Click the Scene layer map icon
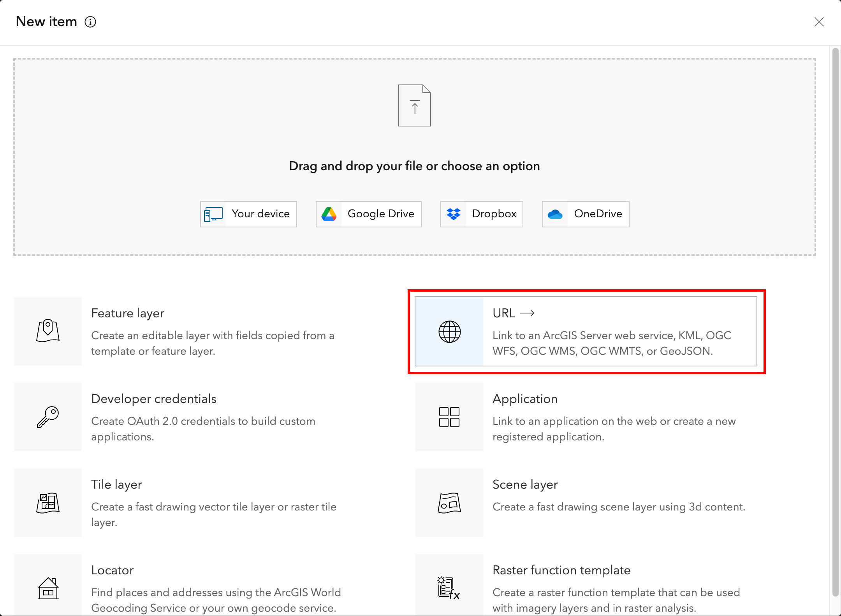 click(x=449, y=503)
